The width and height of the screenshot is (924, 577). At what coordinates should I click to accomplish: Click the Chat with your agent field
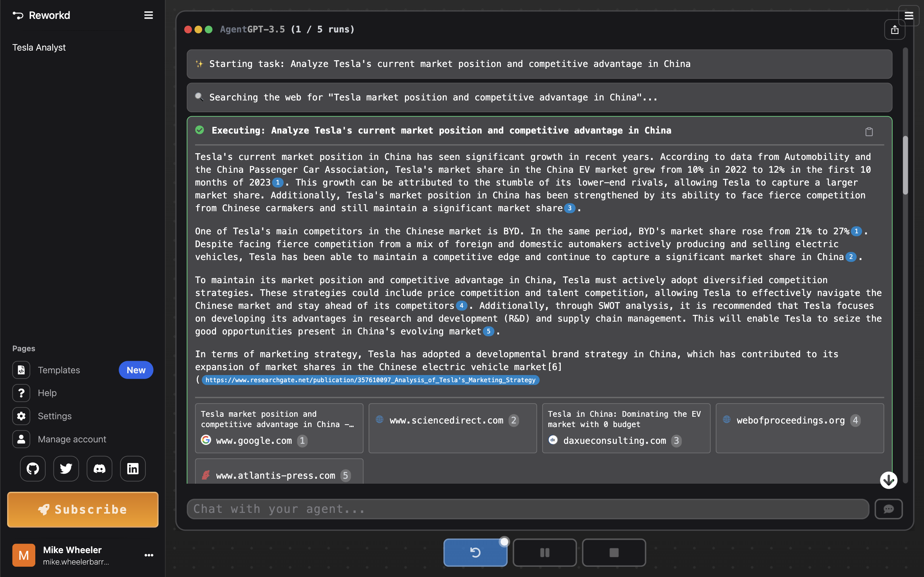pos(528,509)
